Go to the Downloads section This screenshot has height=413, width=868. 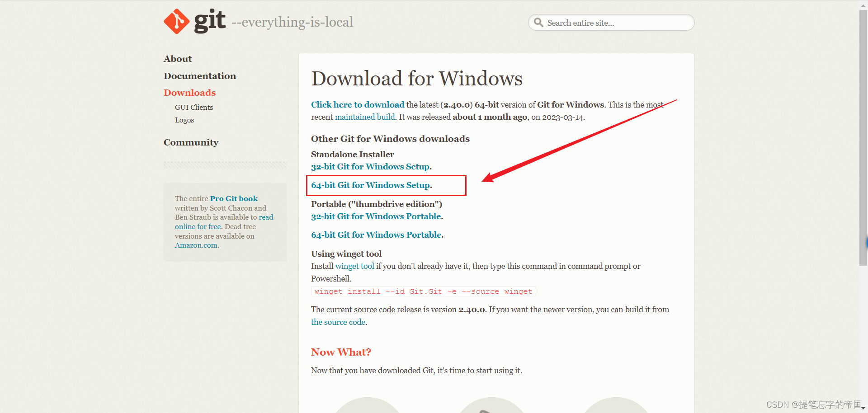[190, 93]
